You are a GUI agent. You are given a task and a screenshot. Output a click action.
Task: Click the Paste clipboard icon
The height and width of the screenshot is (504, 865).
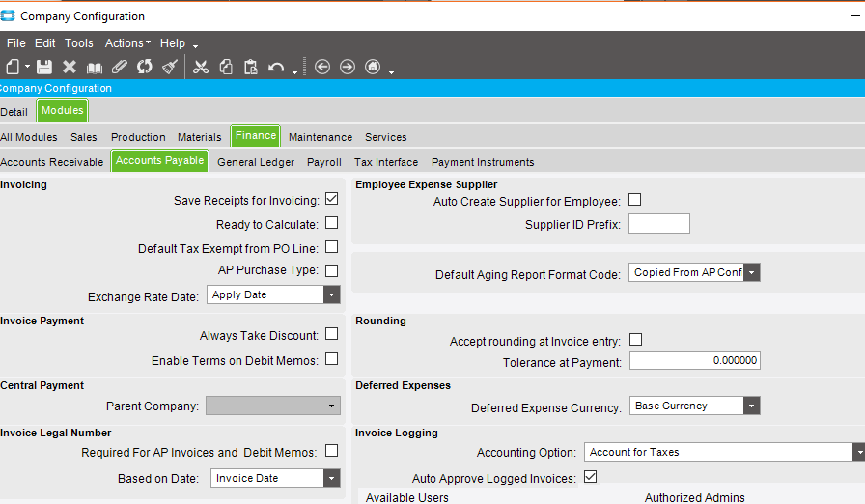(251, 67)
